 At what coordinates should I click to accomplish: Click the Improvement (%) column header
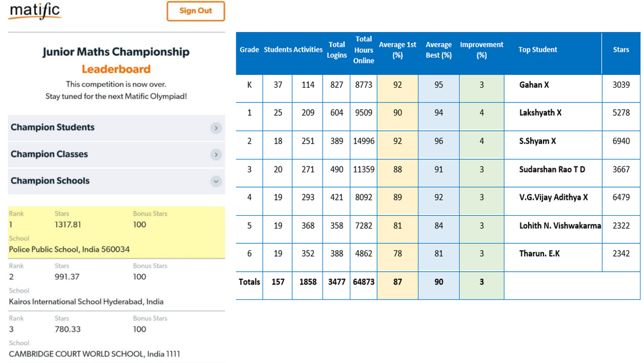[x=481, y=50]
